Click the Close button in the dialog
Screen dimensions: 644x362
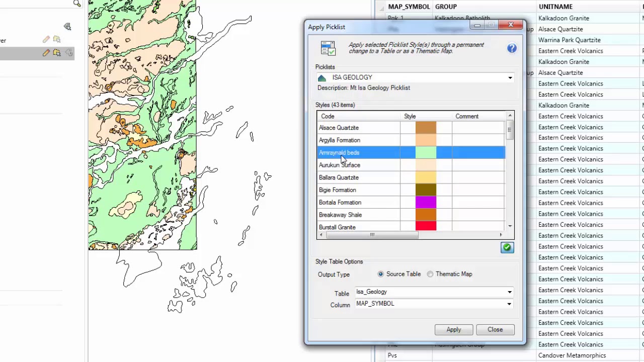pyautogui.click(x=495, y=330)
